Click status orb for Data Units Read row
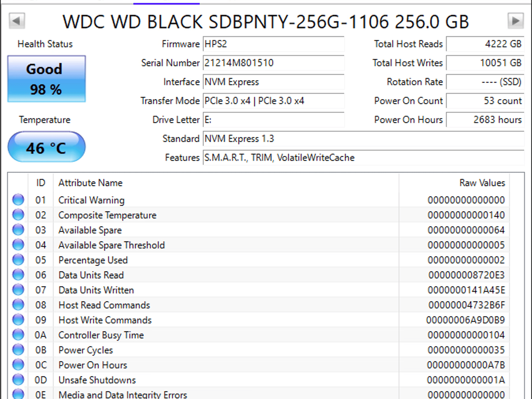Image resolution: width=532 pixels, height=399 pixels. point(18,275)
